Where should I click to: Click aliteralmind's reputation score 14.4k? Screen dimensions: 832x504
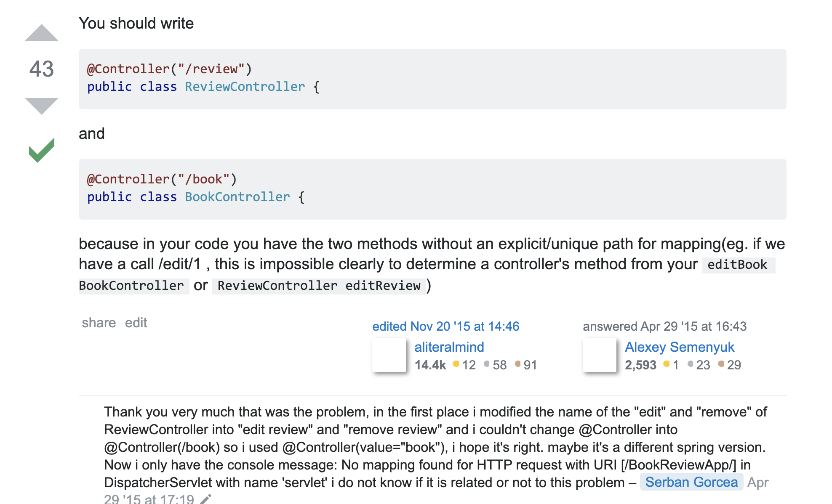[x=430, y=365]
